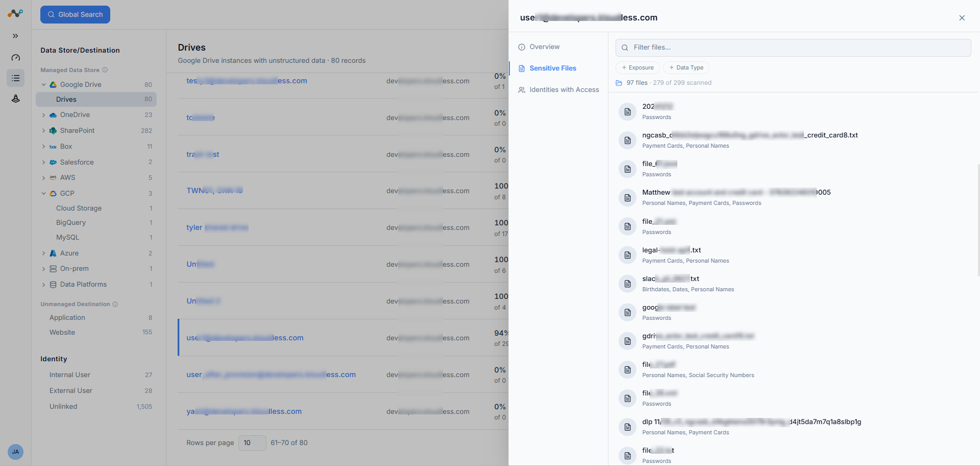The image size is (980, 466).
Task: Open the tyler drive link
Action: point(217,227)
